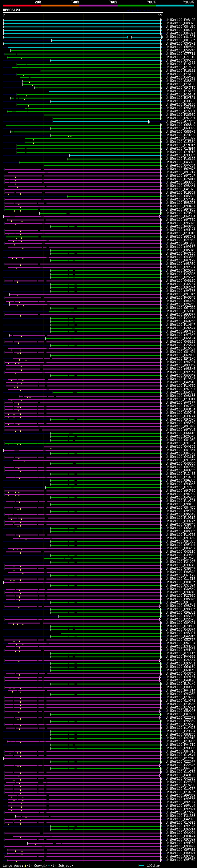Select hit label UniRef100_O65194
The image size is (197, 868).
[x=180, y=338]
